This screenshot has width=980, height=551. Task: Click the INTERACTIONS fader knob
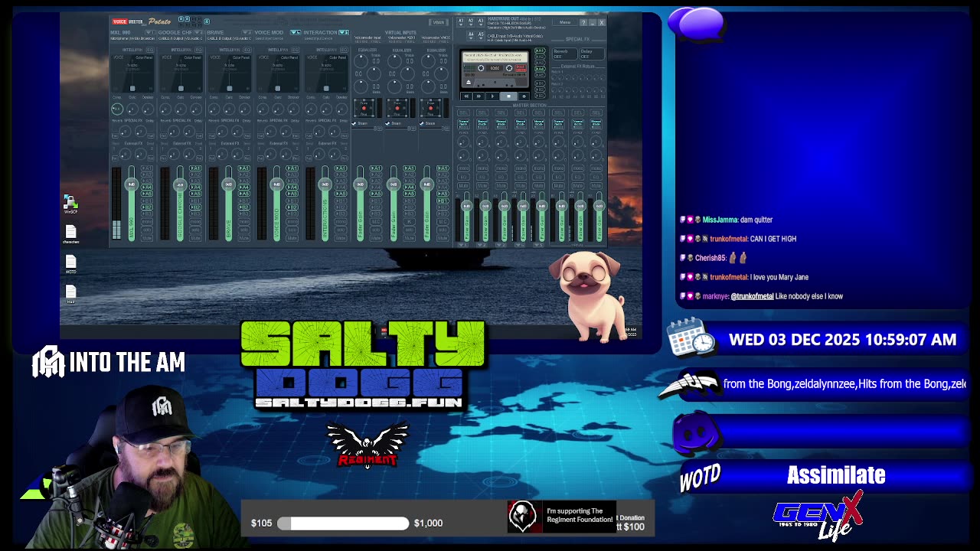click(325, 184)
